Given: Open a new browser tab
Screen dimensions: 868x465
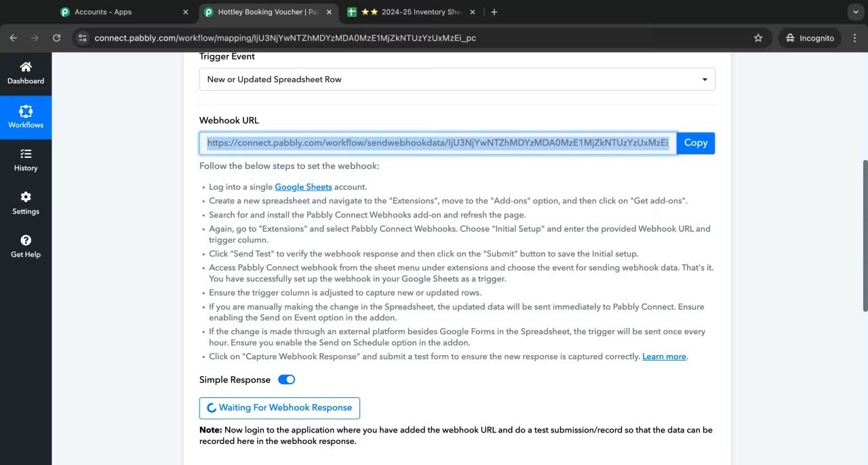Looking at the screenshot, I should pyautogui.click(x=494, y=12).
